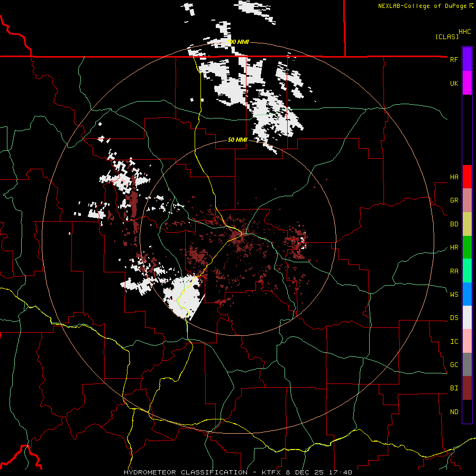
Task: Click the ND legend label
Action: (454, 411)
